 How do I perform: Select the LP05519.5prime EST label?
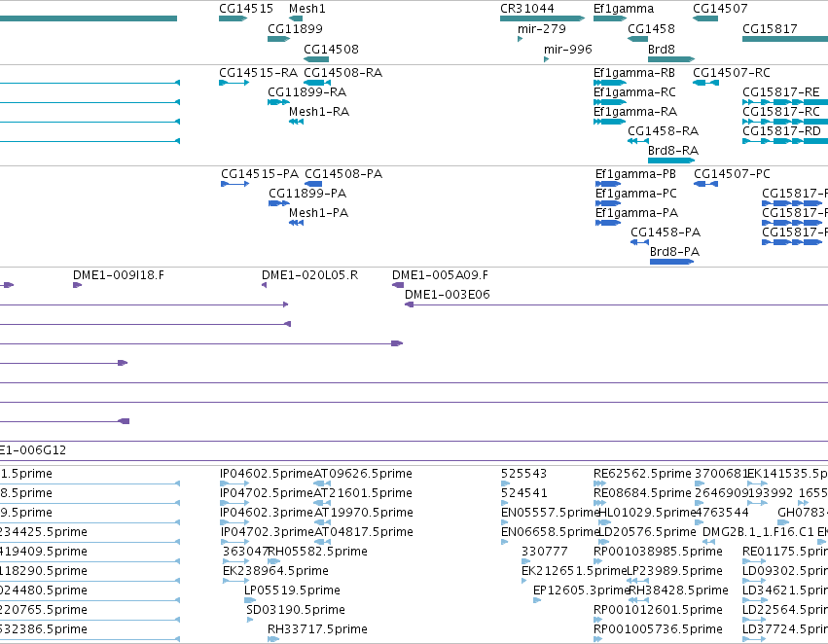tap(293, 590)
